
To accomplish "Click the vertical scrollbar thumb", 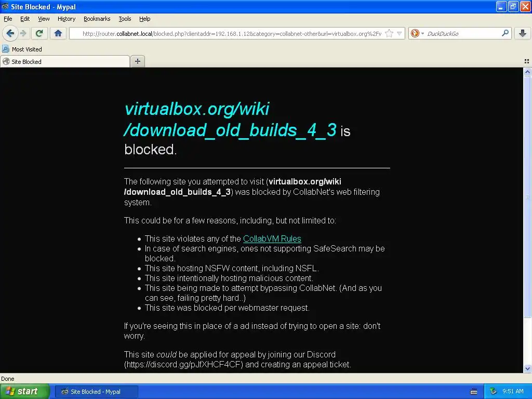I will click(x=527, y=197).
